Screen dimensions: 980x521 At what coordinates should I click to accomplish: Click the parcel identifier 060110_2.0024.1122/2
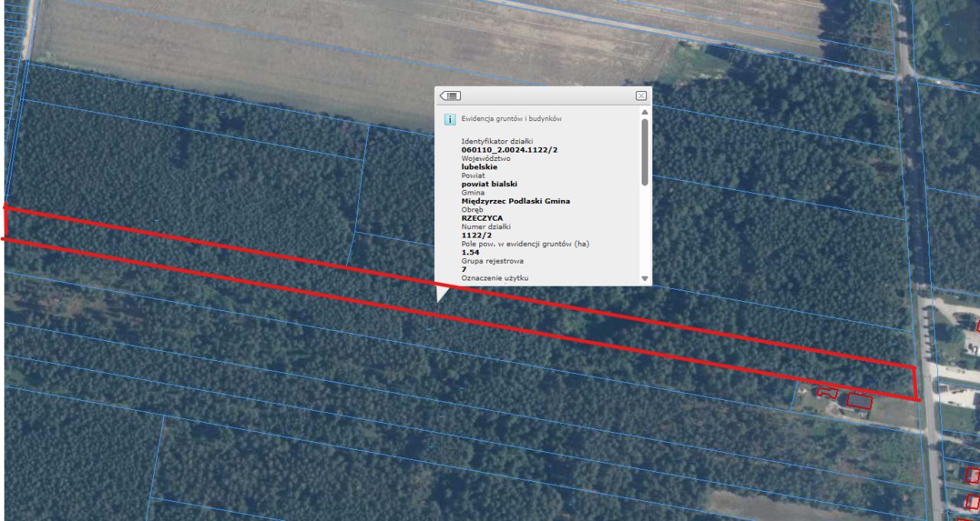[509, 149]
